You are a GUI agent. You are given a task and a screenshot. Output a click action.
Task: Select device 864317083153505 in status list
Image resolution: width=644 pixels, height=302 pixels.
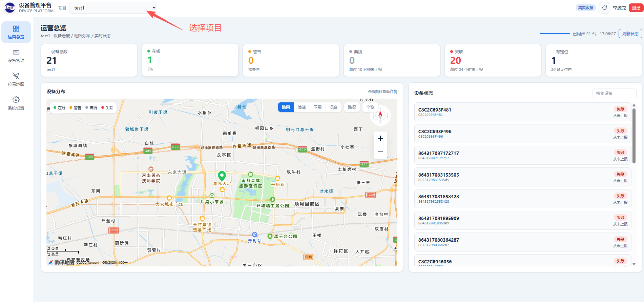click(x=523, y=177)
